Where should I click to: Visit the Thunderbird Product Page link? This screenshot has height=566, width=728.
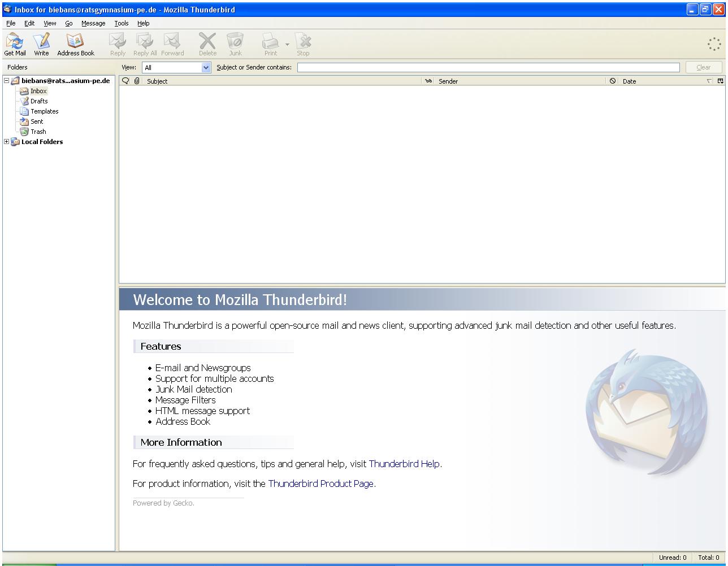click(x=320, y=484)
